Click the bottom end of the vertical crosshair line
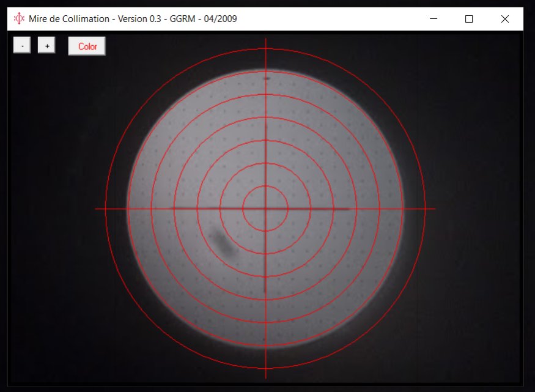This screenshot has height=392, width=535. coord(265,377)
